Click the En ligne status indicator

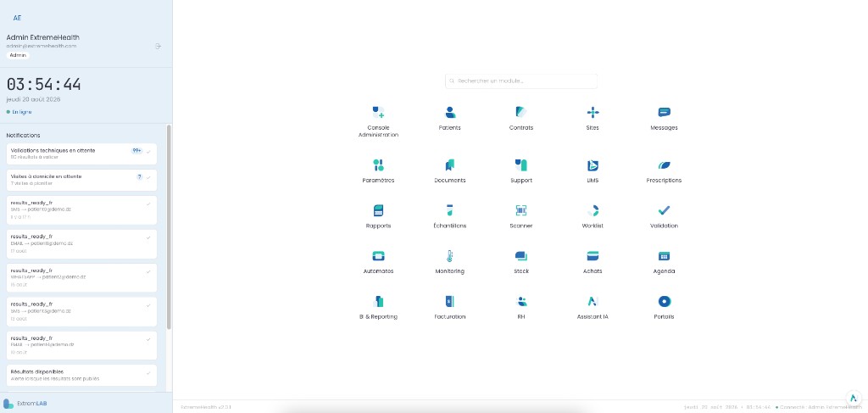(x=19, y=112)
